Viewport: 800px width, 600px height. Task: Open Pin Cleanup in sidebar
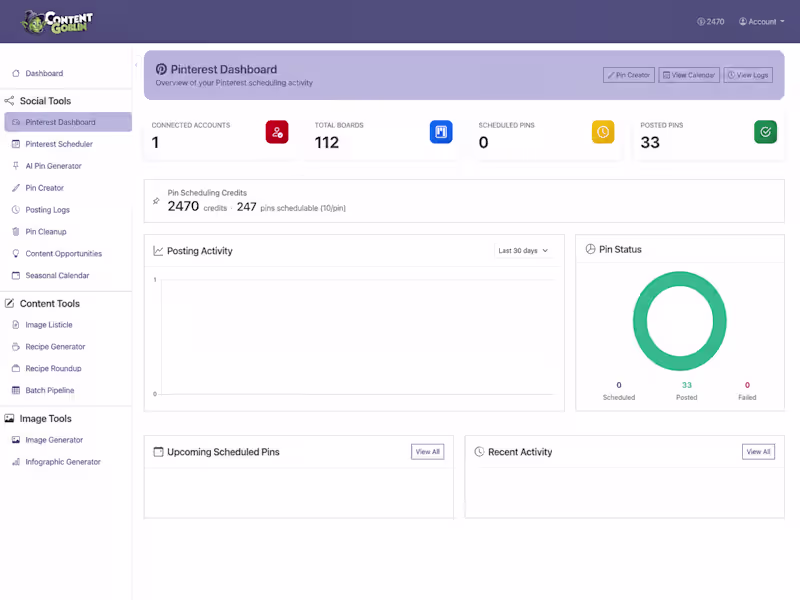46,232
